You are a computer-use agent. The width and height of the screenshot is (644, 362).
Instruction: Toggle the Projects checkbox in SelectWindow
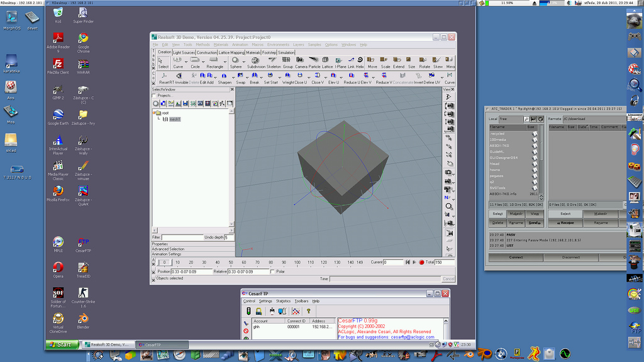(x=155, y=96)
